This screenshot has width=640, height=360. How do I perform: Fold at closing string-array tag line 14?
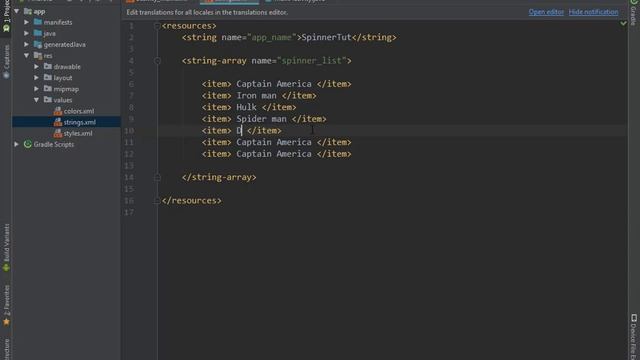point(157,178)
